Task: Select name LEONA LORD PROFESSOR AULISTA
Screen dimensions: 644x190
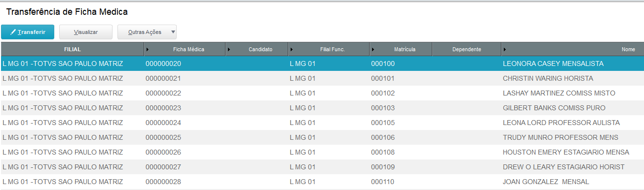Action: tap(561, 123)
